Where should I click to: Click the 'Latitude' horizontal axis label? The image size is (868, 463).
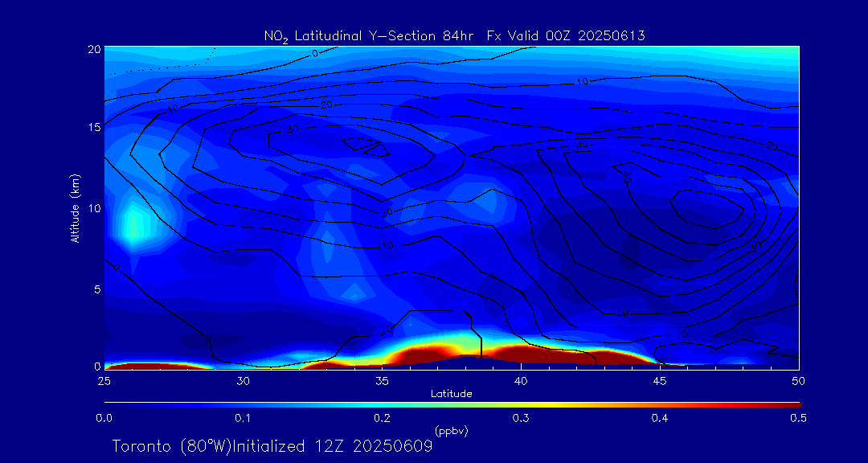[x=452, y=394]
